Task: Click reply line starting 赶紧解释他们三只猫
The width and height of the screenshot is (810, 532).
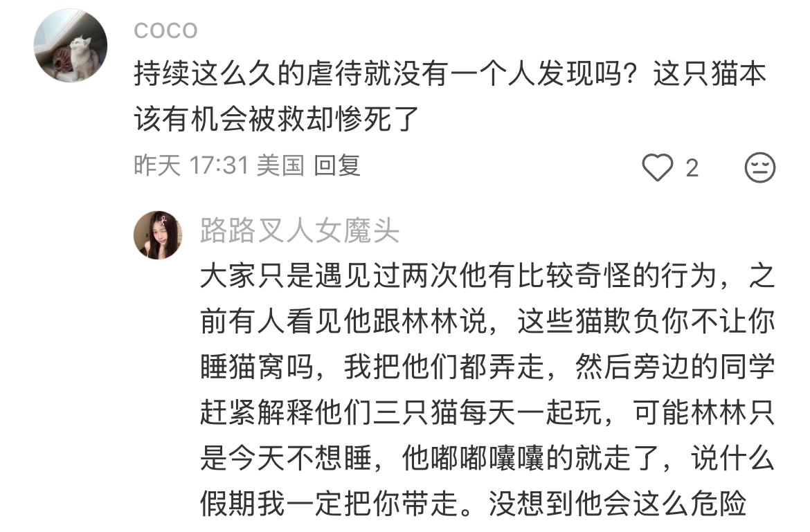Action: tap(487, 412)
